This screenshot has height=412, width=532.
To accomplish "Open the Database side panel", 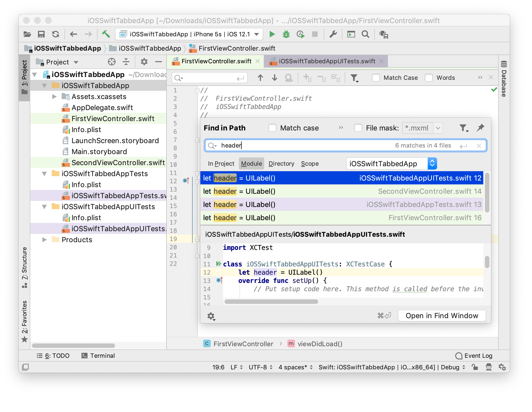I will 504,79.
